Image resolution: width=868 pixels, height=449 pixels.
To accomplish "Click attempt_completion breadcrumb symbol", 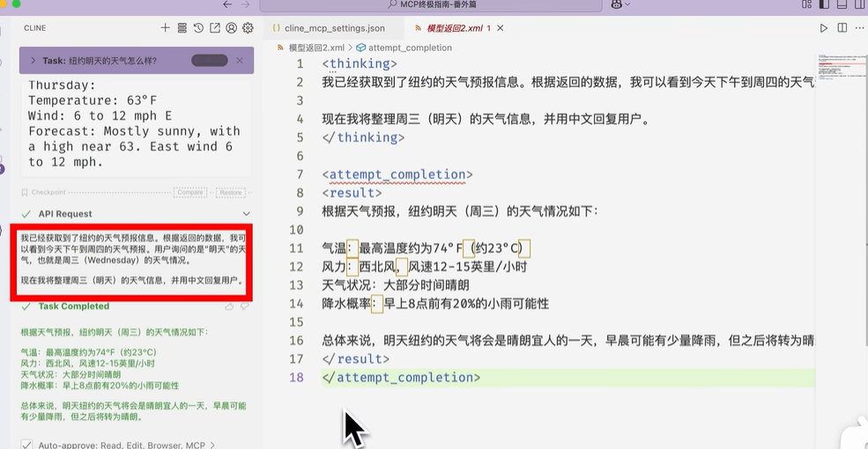I will click(x=410, y=48).
